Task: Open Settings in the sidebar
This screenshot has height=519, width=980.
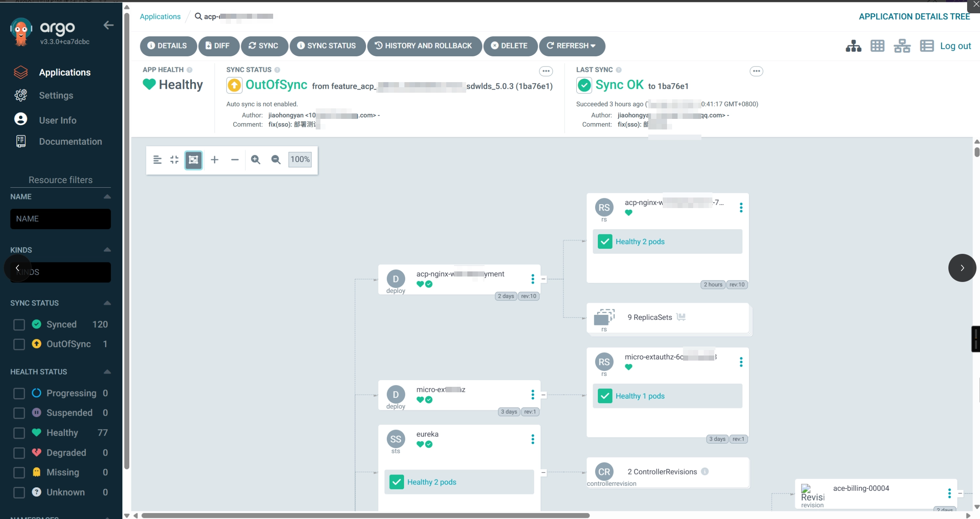Action: (56, 95)
